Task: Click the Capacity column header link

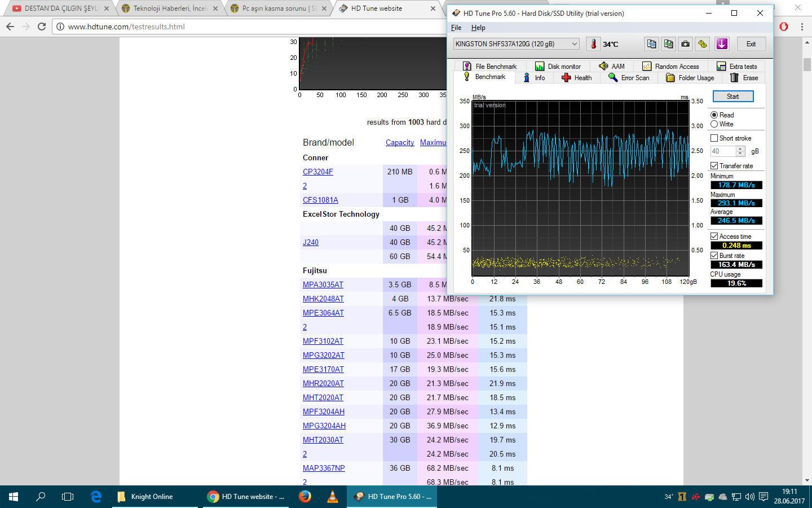Action: coord(400,143)
